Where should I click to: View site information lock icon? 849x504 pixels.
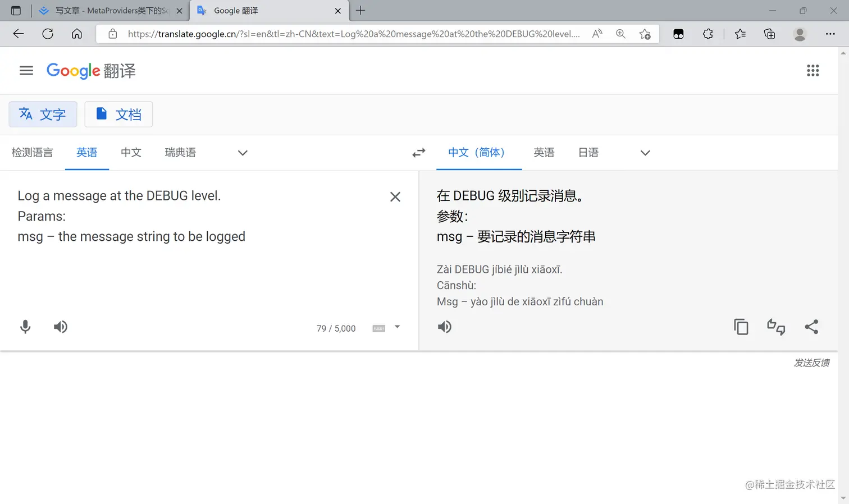point(113,34)
